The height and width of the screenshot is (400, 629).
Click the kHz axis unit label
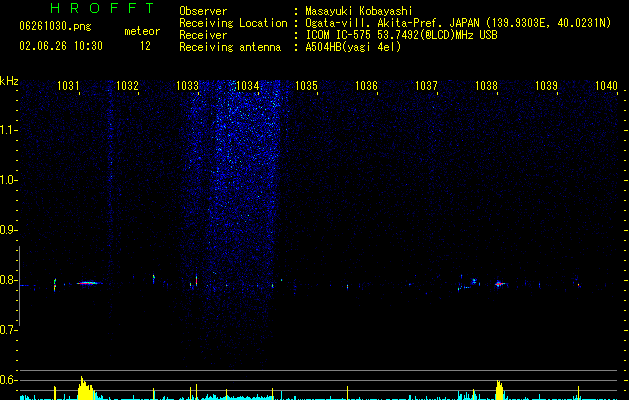point(9,81)
